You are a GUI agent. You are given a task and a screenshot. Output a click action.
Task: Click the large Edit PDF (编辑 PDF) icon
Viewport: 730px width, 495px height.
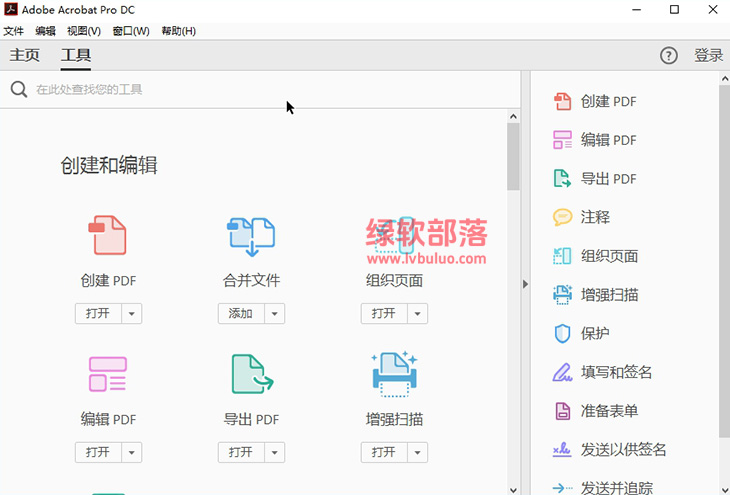[x=108, y=373]
